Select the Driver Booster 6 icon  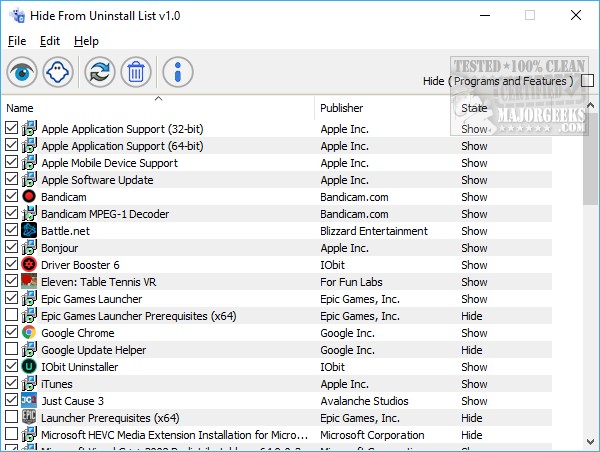pos(29,264)
